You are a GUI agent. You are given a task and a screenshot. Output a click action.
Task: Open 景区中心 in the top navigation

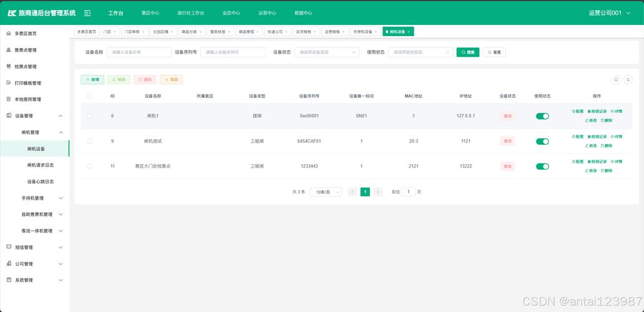click(x=150, y=13)
